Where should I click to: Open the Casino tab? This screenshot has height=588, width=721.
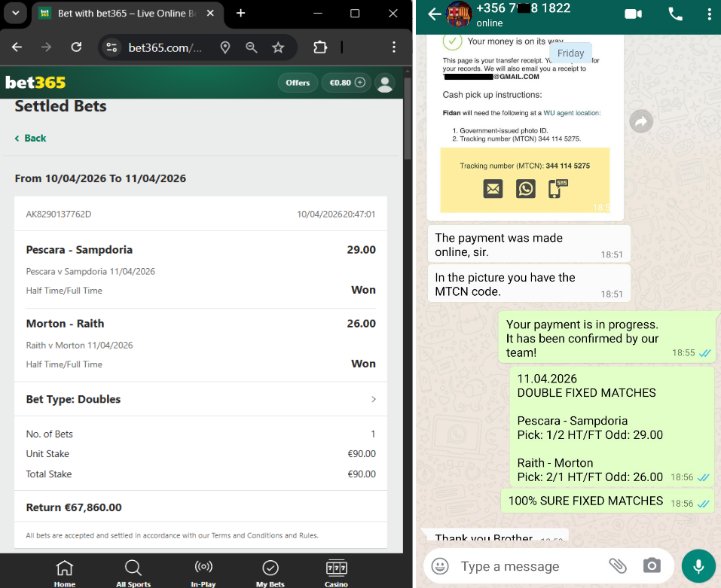coord(336,574)
